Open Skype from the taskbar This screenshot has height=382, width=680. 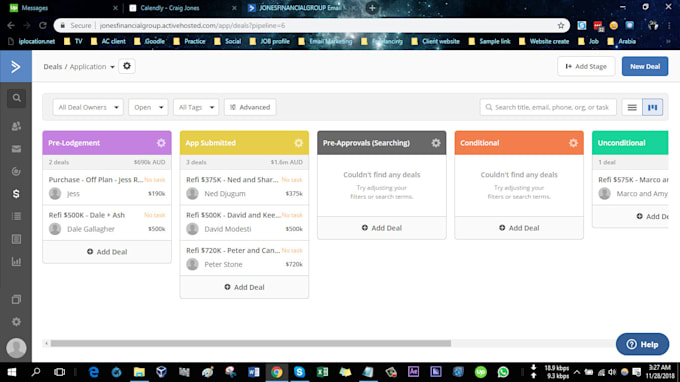[x=299, y=372]
